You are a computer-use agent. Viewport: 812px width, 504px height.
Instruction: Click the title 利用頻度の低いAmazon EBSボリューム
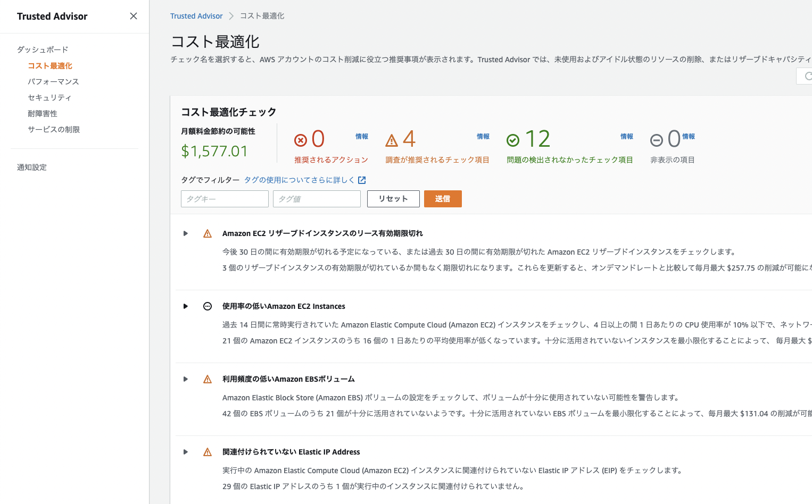point(288,379)
